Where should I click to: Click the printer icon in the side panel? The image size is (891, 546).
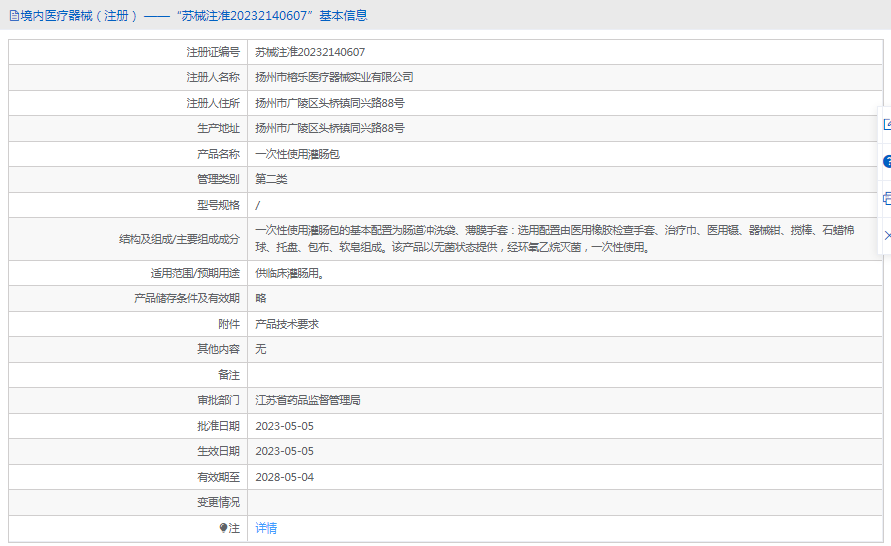coord(887,198)
